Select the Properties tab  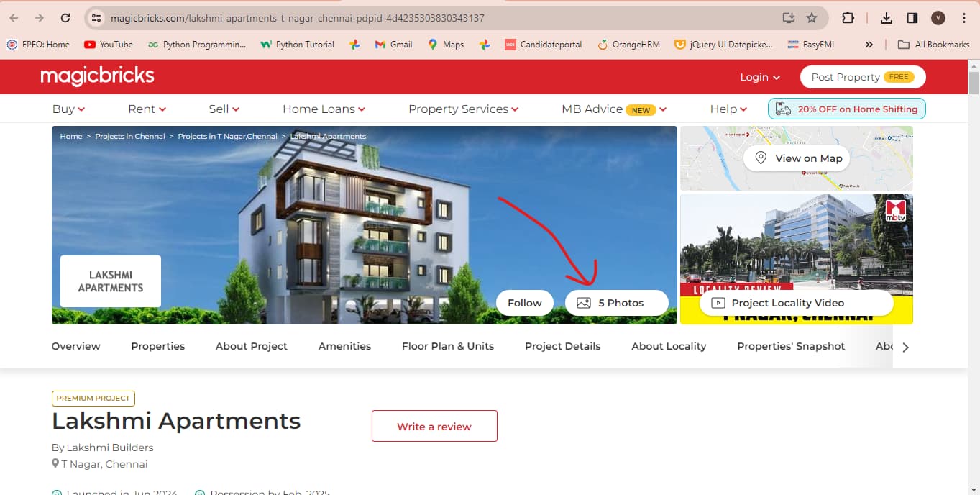(158, 346)
